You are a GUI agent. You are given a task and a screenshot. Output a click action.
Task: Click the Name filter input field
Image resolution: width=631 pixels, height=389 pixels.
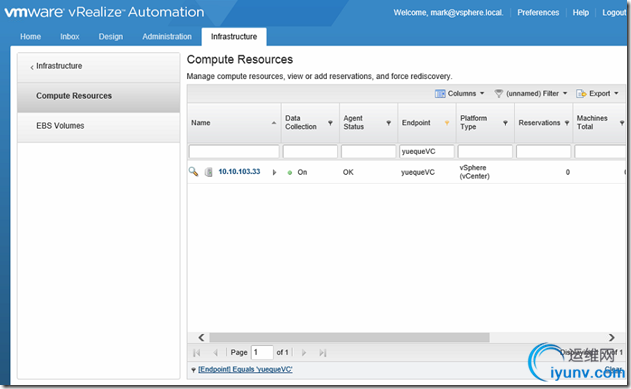234,152
